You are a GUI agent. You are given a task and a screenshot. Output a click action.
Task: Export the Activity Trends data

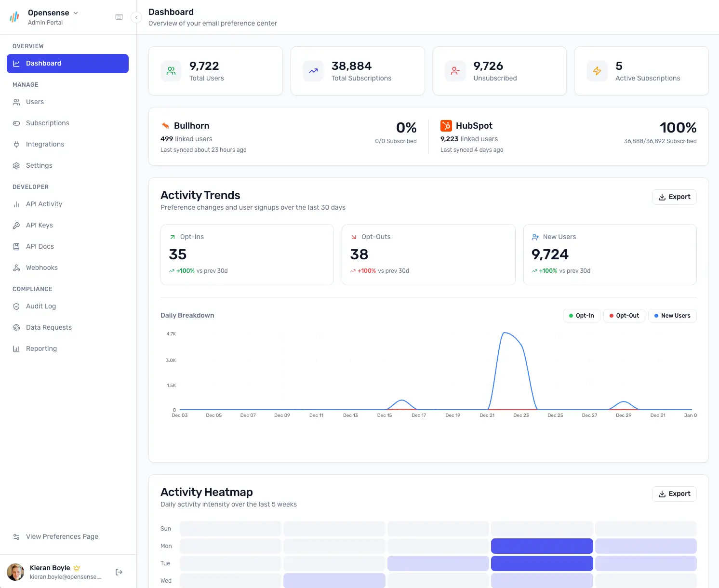tap(674, 197)
